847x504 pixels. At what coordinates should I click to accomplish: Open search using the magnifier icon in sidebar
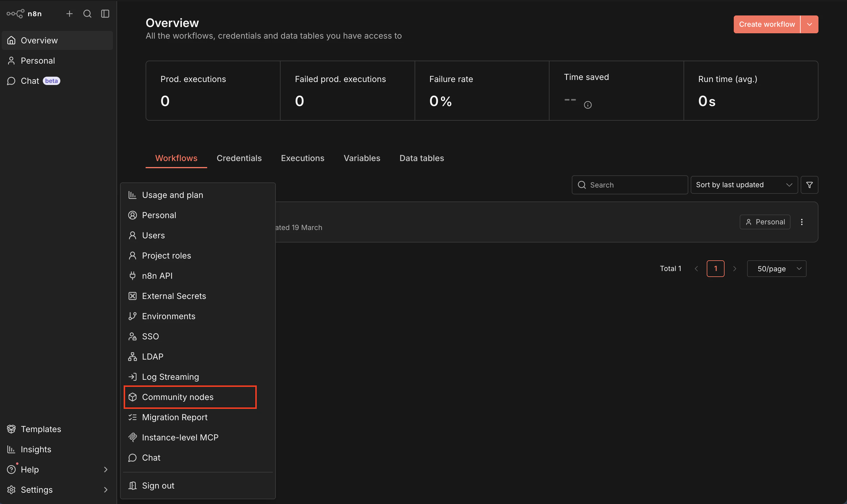[x=87, y=14]
